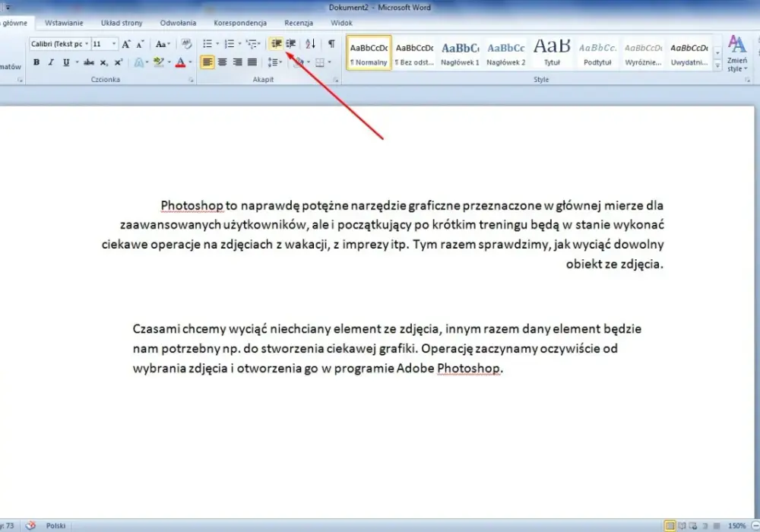Open the Widok tab
760x532 pixels.
(x=341, y=23)
